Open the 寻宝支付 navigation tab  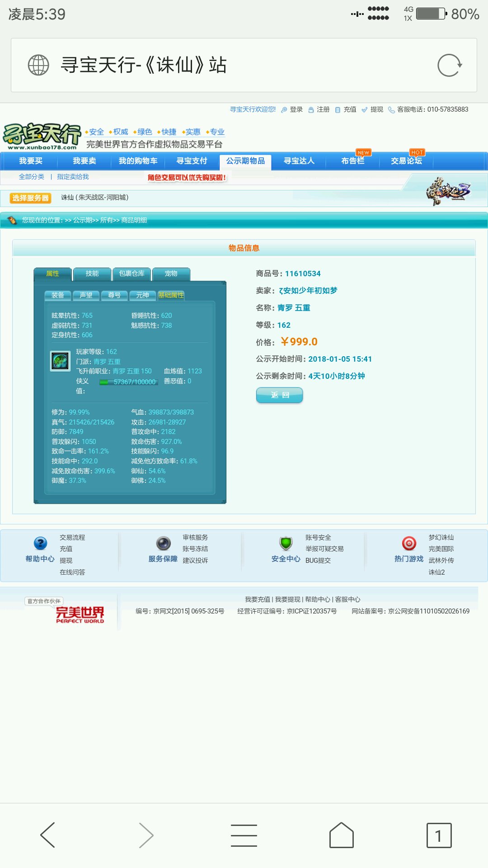point(192,161)
